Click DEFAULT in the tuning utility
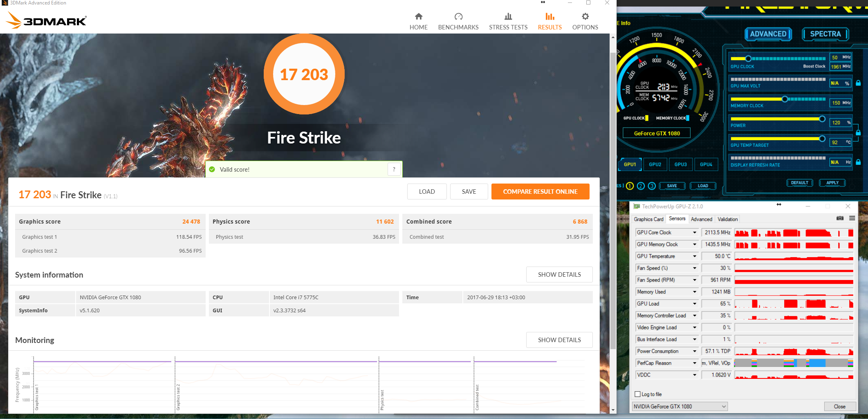868x419 pixels. click(x=800, y=183)
